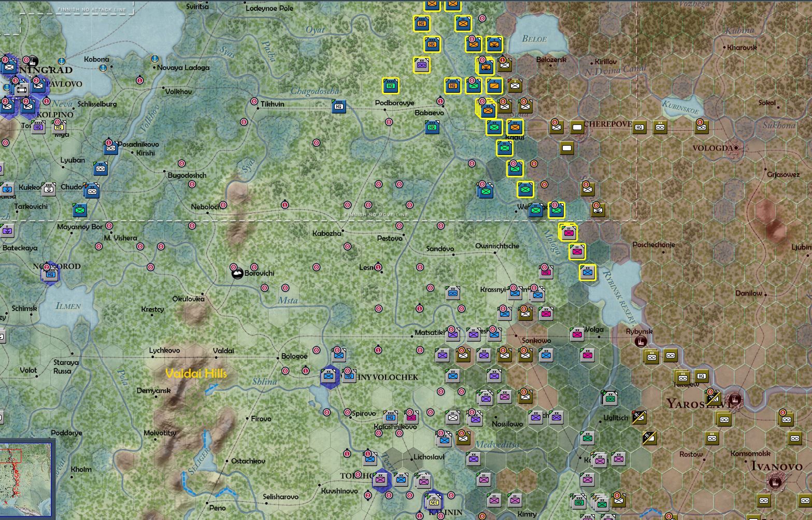Viewport: 812px width, 520px height.
Task: Click the red 0 marker at Tikhvin
Action: 254,101
